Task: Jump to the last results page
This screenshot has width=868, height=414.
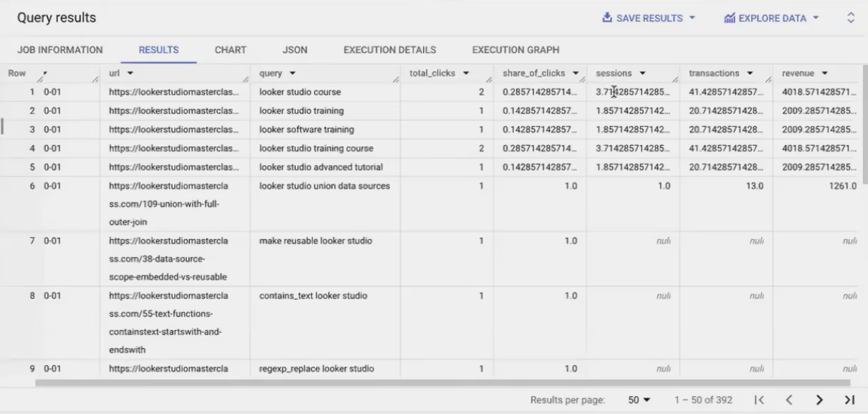Action: pyautogui.click(x=850, y=400)
